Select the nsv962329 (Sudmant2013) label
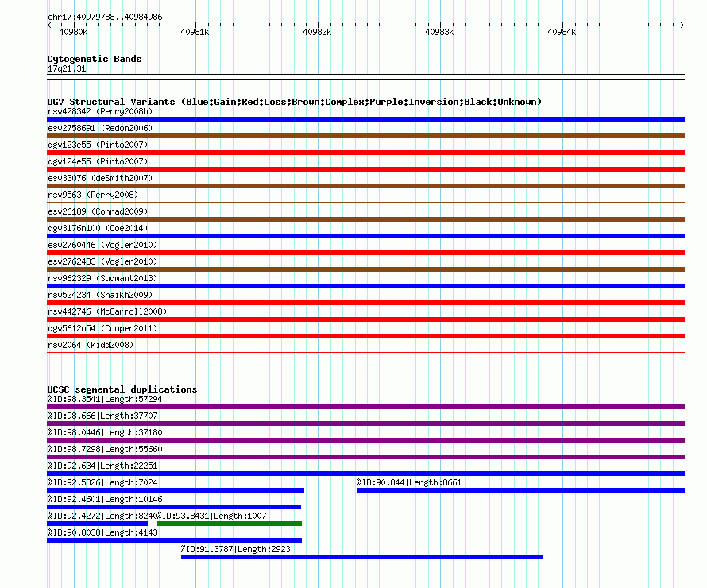707x588 pixels. (x=102, y=278)
